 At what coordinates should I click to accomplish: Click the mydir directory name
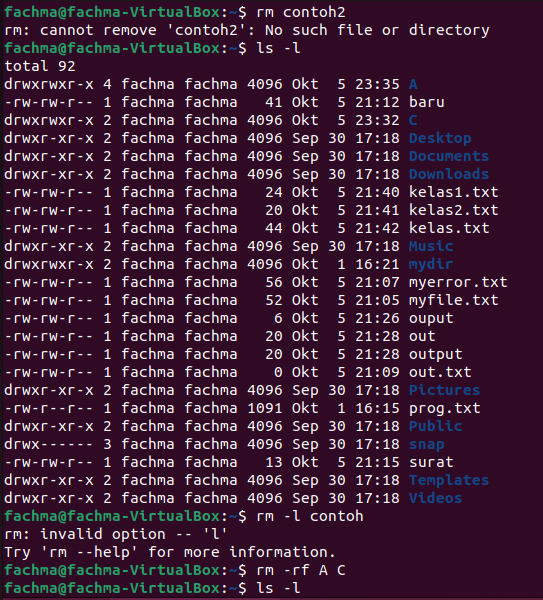tap(431, 264)
